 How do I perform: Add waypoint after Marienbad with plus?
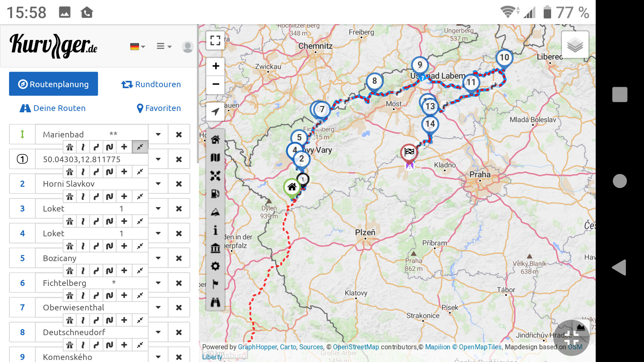pos(124,147)
